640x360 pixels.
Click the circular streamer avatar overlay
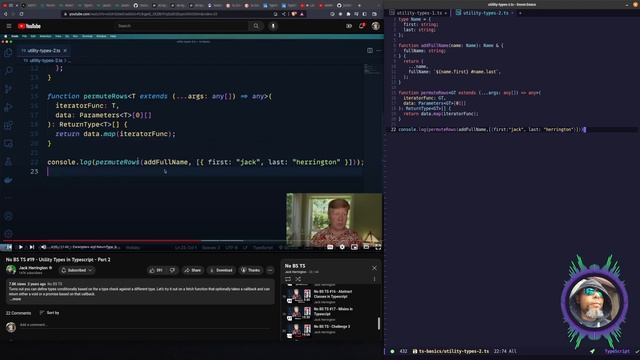coord(595,303)
